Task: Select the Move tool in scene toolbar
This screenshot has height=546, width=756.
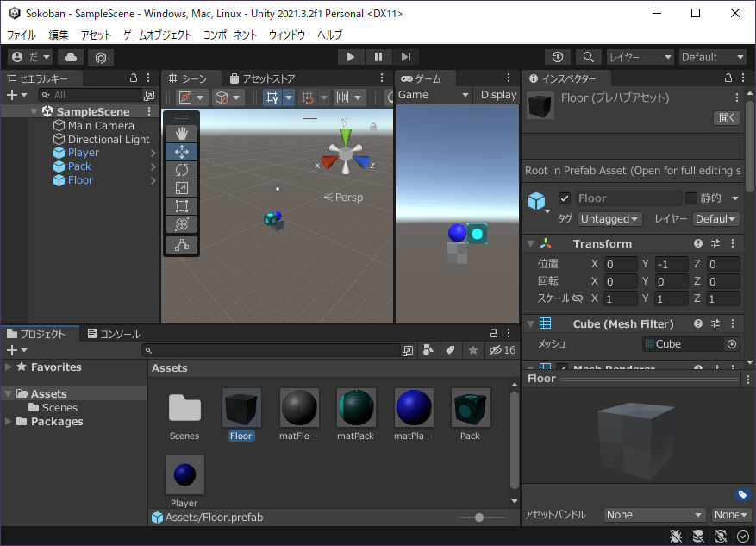Action: click(x=182, y=152)
